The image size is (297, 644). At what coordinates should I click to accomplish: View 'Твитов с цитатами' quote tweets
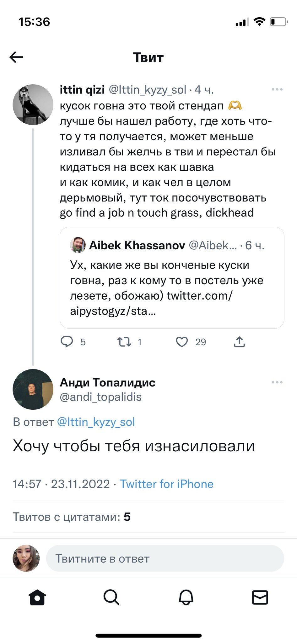(x=72, y=517)
